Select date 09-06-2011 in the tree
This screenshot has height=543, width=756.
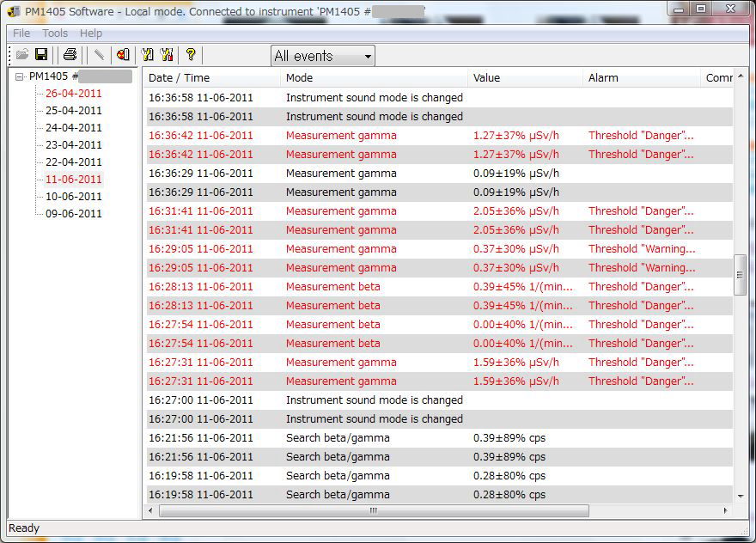click(x=74, y=214)
